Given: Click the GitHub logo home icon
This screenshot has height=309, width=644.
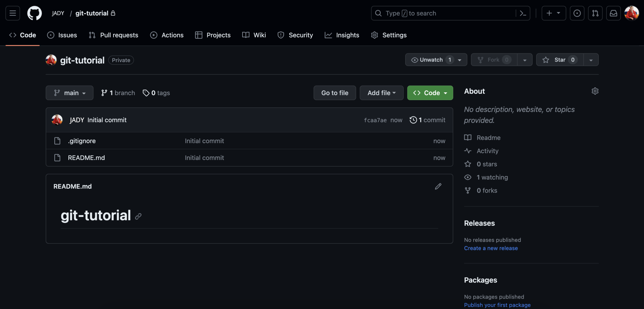Looking at the screenshot, I should point(35,13).
